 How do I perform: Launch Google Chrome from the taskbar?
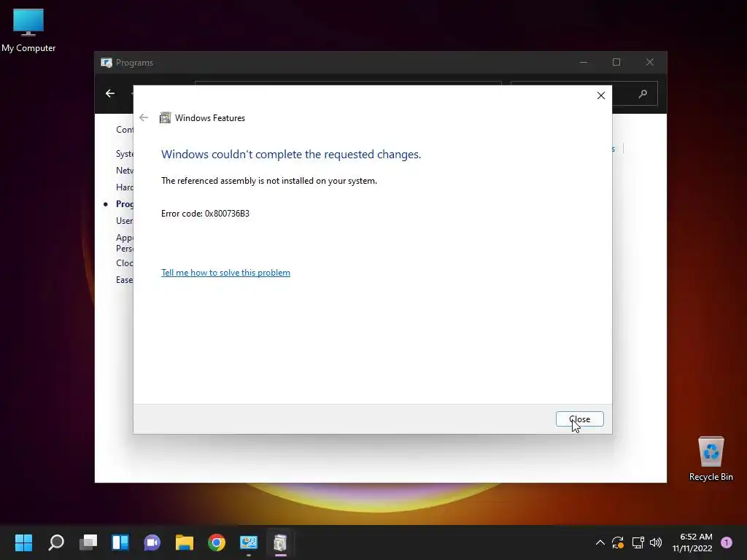coord(216,542)
